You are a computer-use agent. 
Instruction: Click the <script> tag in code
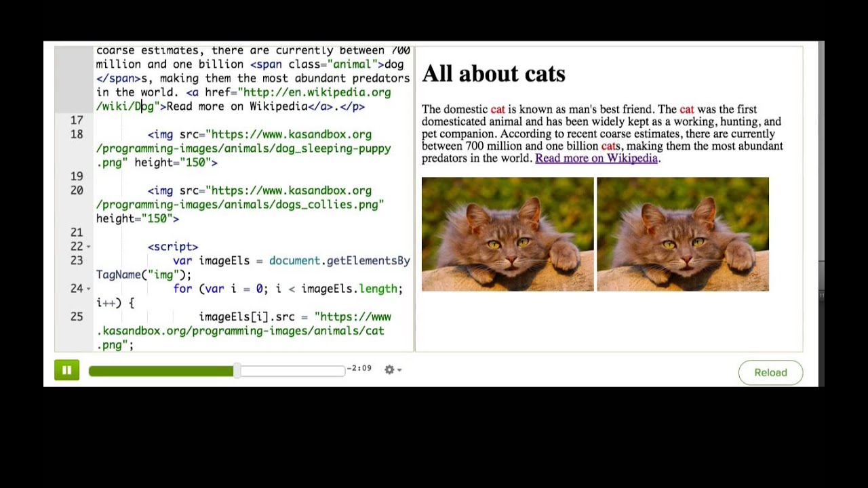(x=173, y=247)
